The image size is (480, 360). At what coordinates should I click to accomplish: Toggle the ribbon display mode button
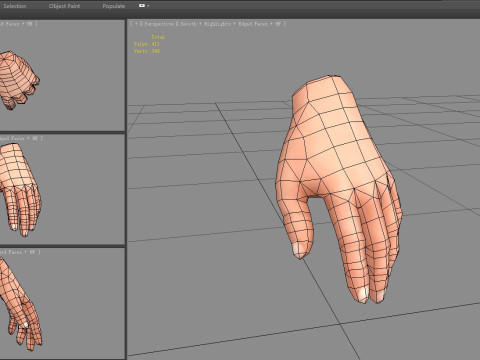pyautogui.click(x=142, y=6)
